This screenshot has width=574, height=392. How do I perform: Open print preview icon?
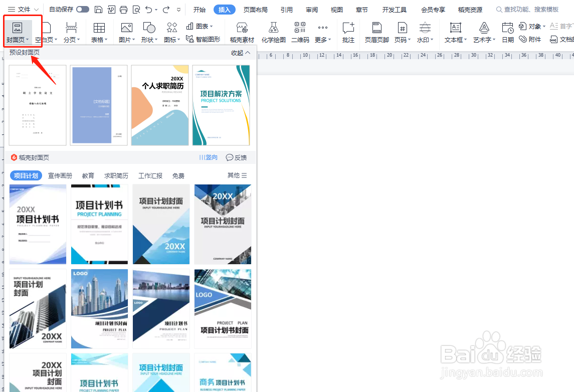point(136,10)
